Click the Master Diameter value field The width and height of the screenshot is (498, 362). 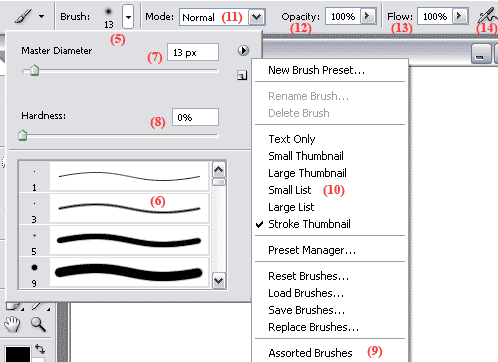193,52
